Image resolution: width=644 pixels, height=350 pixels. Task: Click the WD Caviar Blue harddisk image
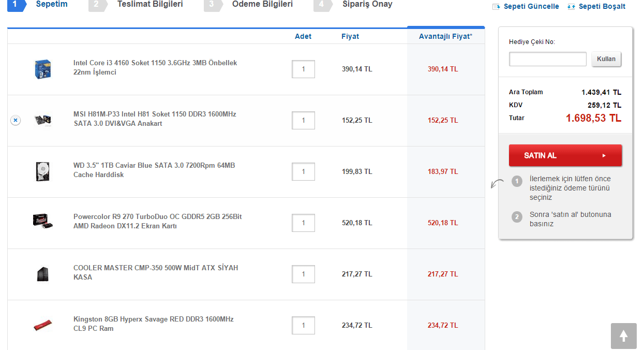(x=43, y=171)
